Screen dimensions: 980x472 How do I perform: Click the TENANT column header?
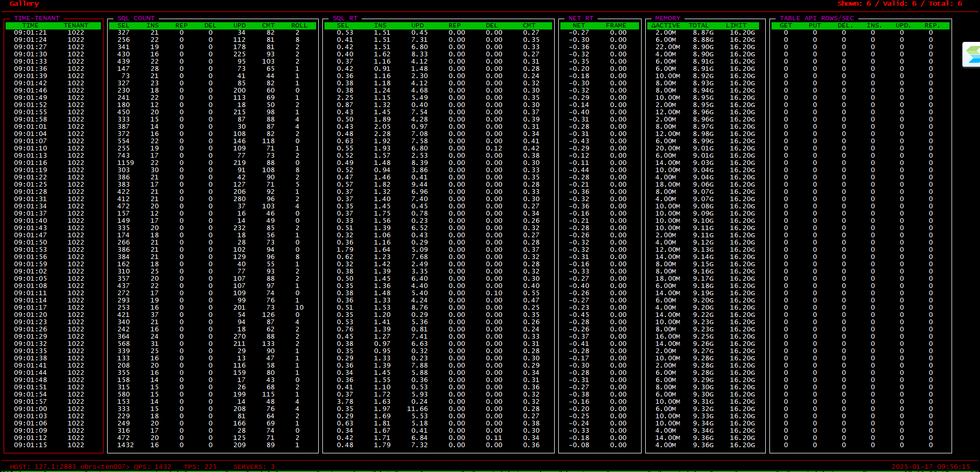pyautogui.click(x=76, y=25)
